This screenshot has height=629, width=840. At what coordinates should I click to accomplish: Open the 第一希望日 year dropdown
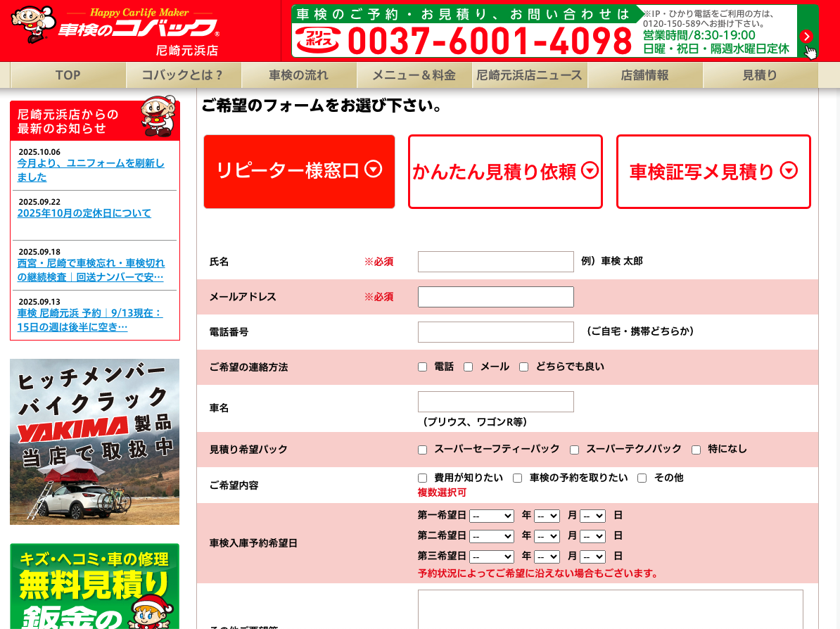491,516
